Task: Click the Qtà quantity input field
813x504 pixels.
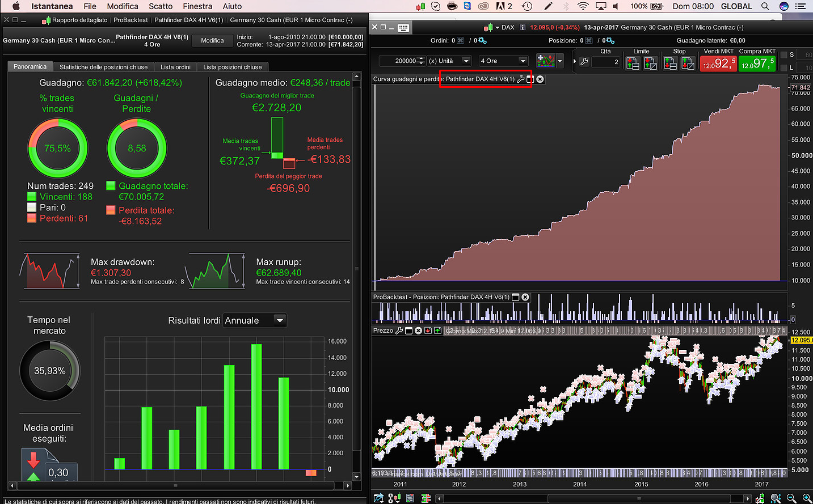Action: tap(606, 62)
